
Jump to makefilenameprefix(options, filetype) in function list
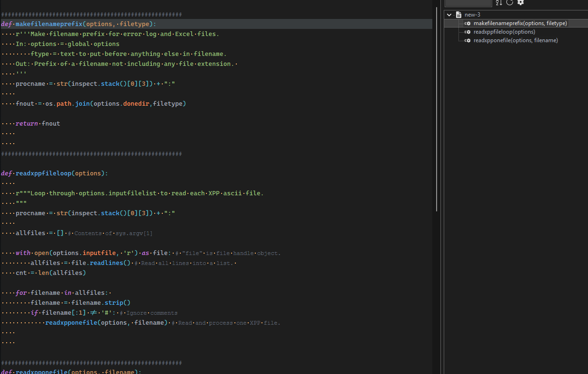520,23
